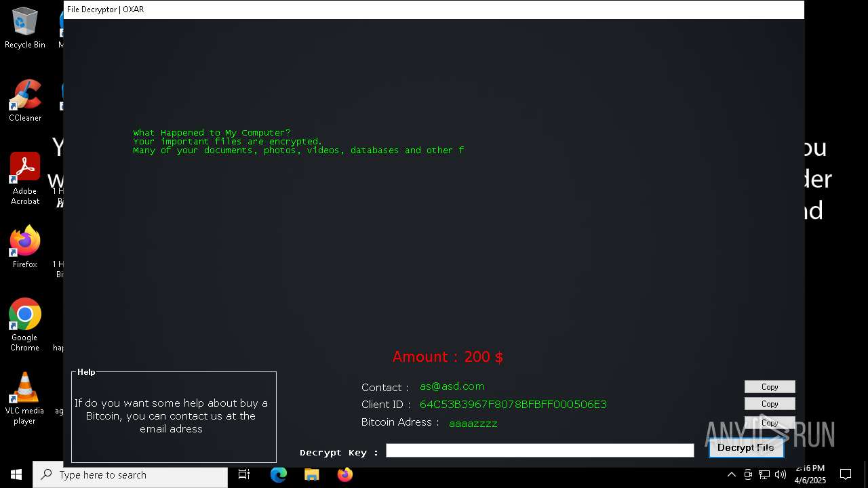Click the Decrypt File button
This screenshot has height=488, width=868.
click(746, 447)
